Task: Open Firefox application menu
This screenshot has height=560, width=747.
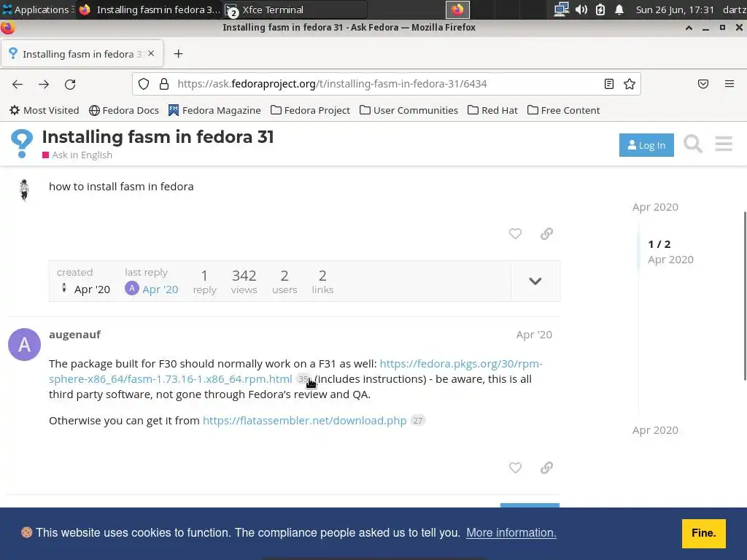Action: (729, 85)
